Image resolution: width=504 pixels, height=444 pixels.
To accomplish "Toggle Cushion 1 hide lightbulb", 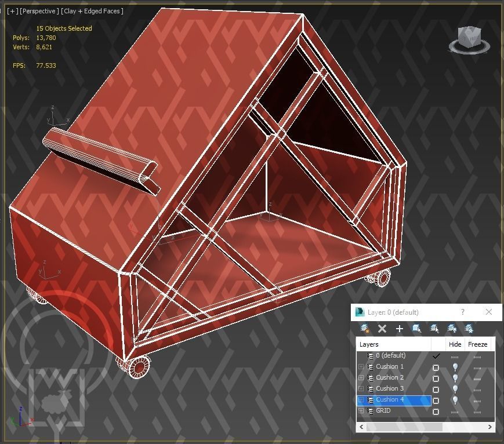I will (455, 366).
